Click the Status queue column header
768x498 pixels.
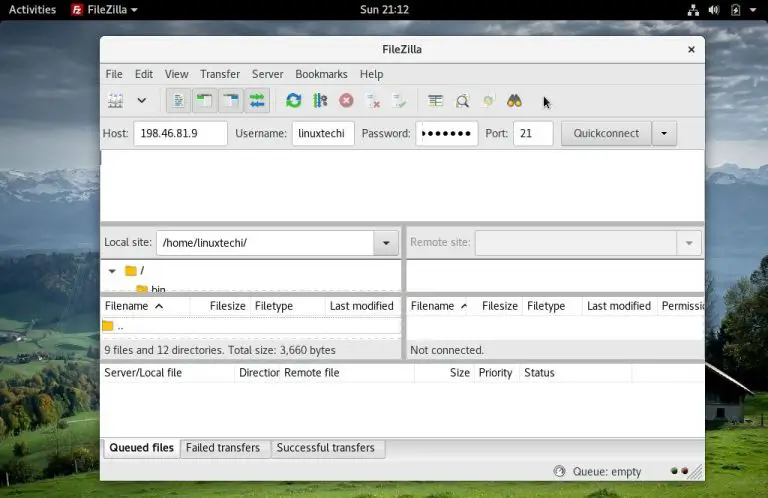tap(576, 373)
